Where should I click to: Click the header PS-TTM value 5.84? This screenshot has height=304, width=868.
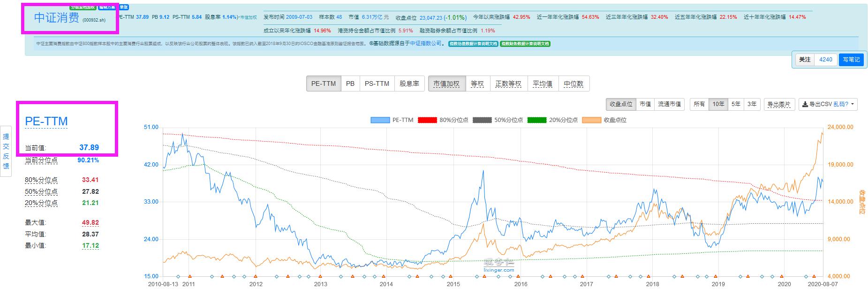(196, 17)
